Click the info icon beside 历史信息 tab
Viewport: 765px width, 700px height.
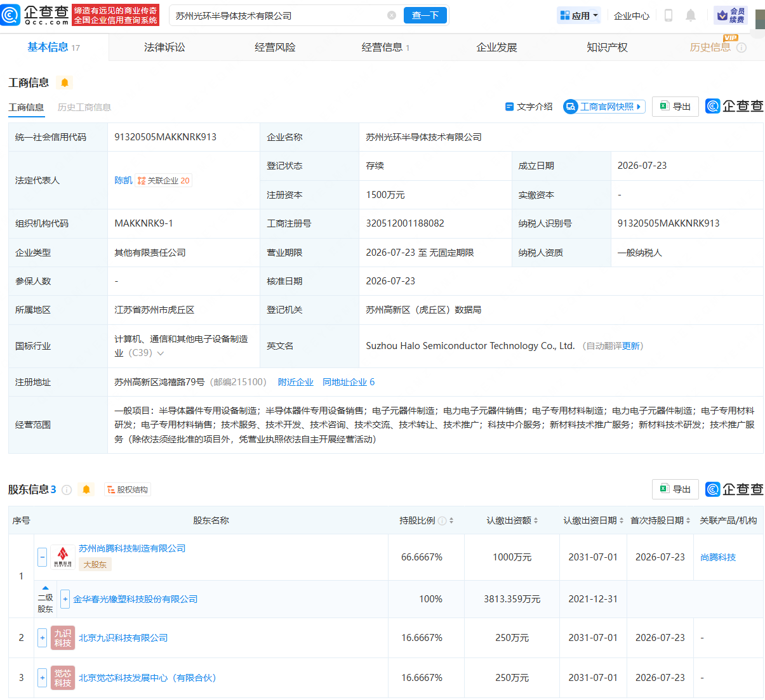[x=742, y=48]
